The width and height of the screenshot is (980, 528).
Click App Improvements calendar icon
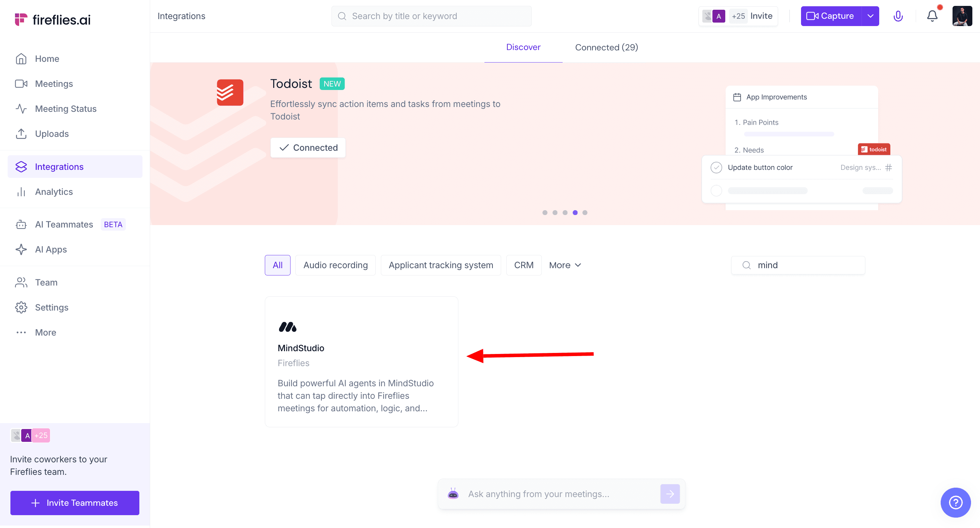pos(737,97)
